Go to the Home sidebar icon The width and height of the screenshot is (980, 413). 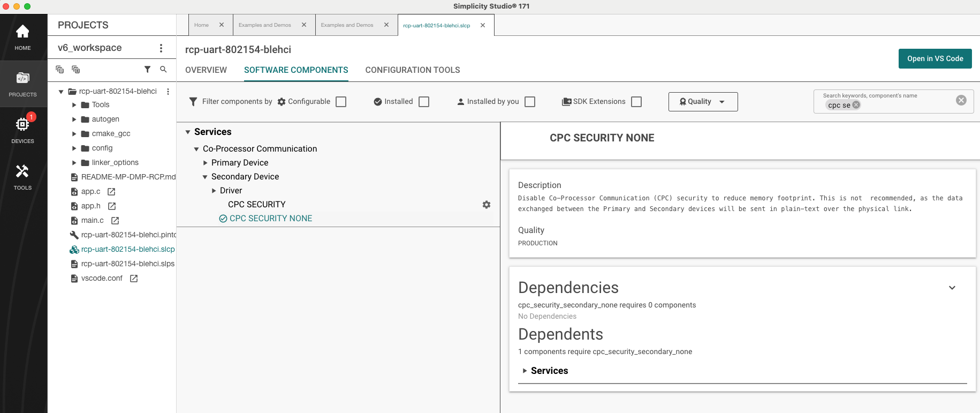click(x=22, y=37)
